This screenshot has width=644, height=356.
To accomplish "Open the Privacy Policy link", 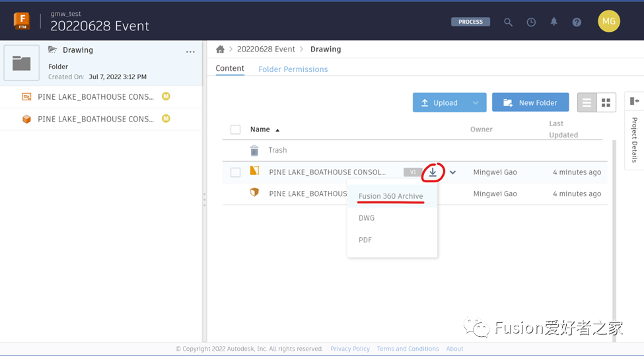I will (x=350, y=349).
